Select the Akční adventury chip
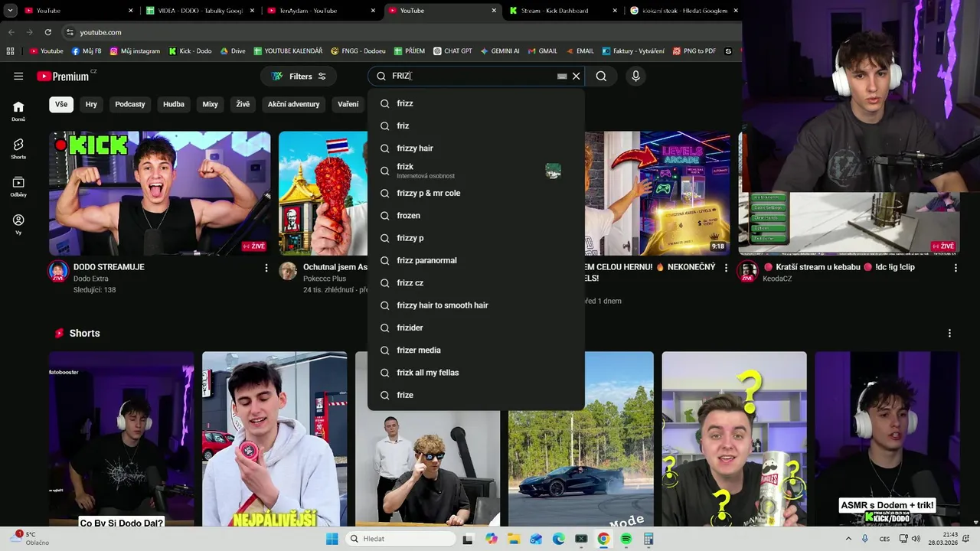 coord(293,104)
